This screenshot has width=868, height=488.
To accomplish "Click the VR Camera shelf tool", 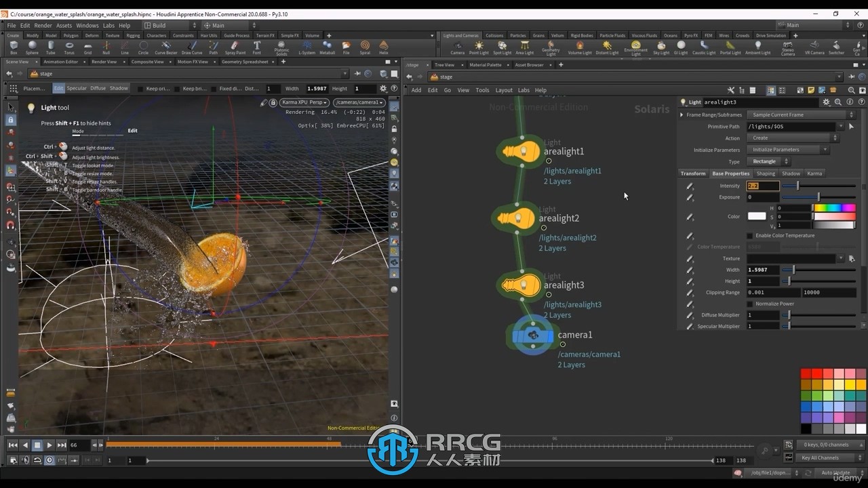I will click(814, 47).
